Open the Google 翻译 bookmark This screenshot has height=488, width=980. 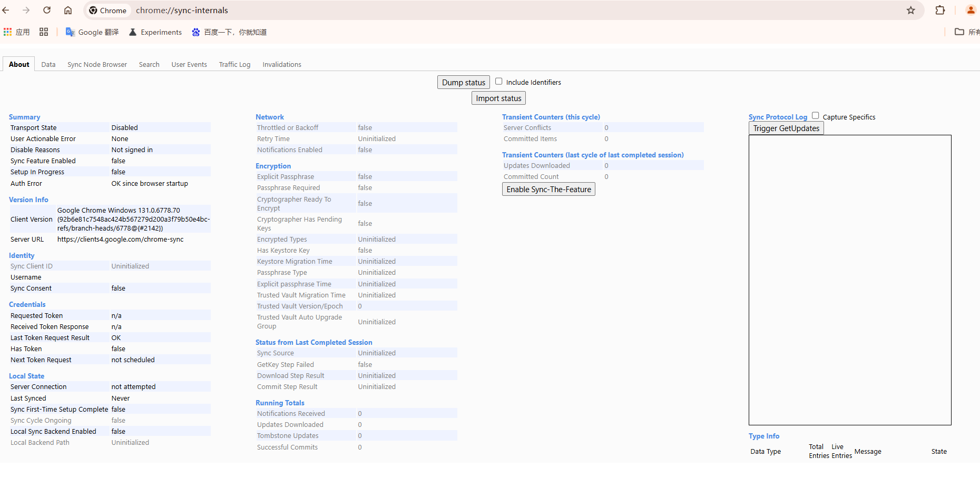pos(92,32)
